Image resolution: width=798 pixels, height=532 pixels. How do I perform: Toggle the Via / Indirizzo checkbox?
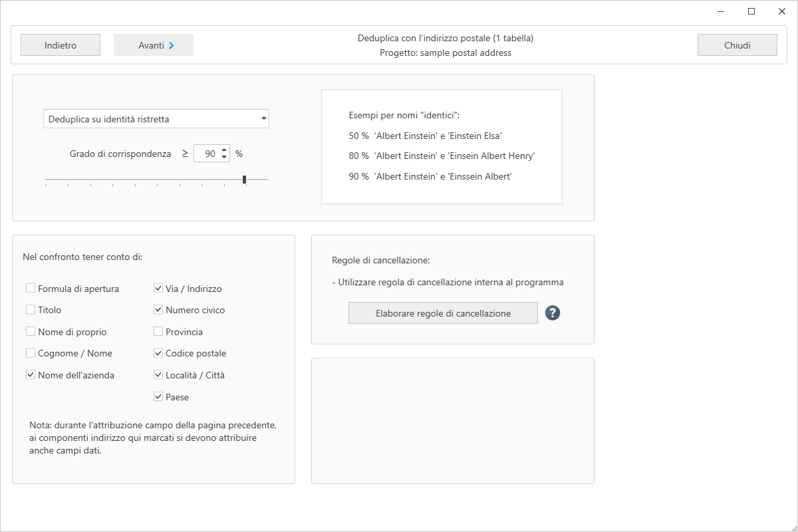(158, 289)
